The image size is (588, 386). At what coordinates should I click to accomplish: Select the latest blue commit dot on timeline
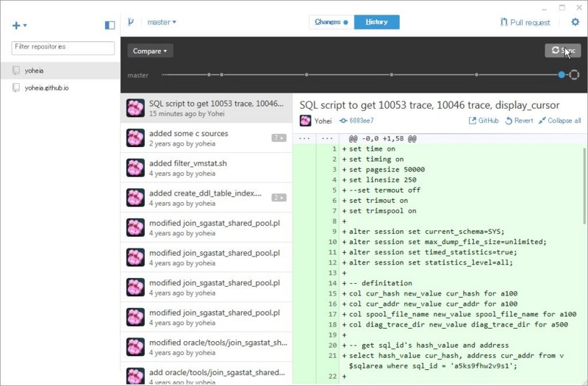coord(561,75)
